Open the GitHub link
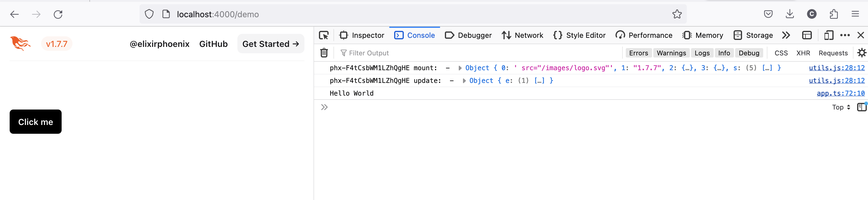This screenshot has width=868, height=200. coord(213,44)
